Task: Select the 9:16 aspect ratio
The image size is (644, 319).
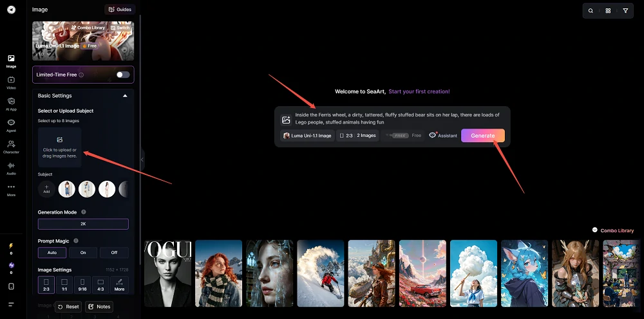Action: coord(82,284)
